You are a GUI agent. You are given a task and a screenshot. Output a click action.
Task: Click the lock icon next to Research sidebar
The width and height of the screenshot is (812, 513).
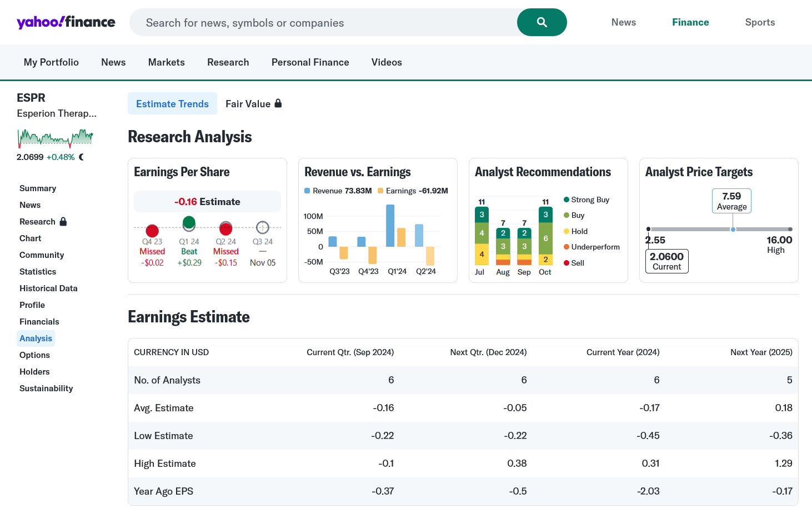[x=63, y=221]
